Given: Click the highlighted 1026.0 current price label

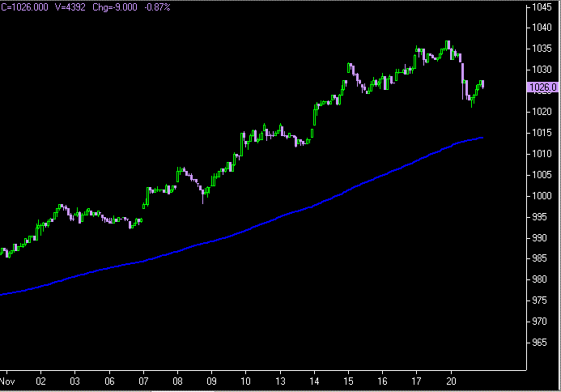Looking at the screenshot, I should (542, 87).
